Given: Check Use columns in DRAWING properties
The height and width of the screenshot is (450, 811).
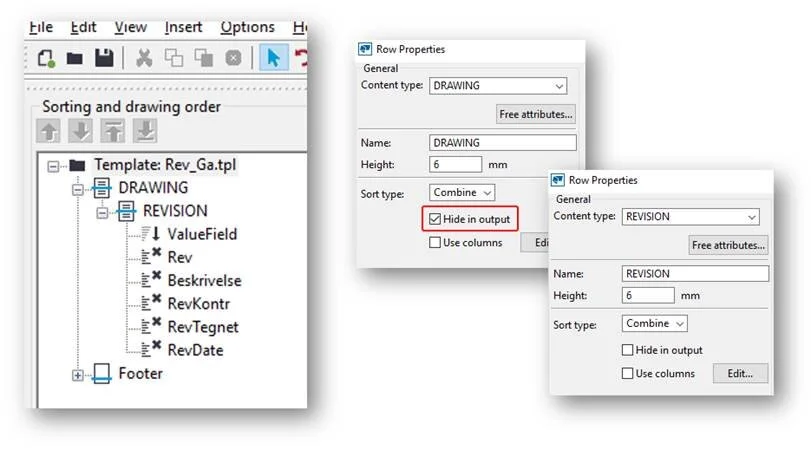Looking at the screenshot, I should tap(435, 243).
